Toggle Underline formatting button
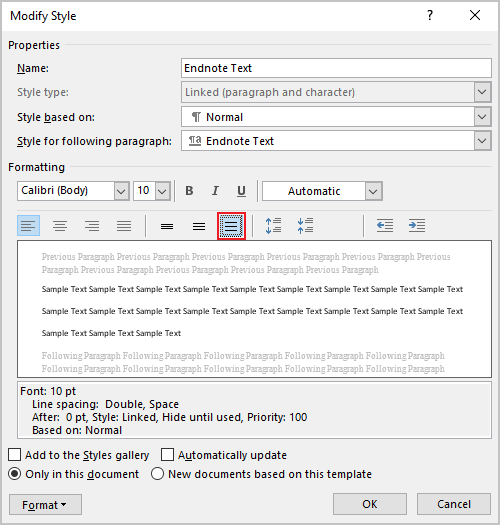The height and width of the screenshot is (525, 500). [x=241, y=191]
